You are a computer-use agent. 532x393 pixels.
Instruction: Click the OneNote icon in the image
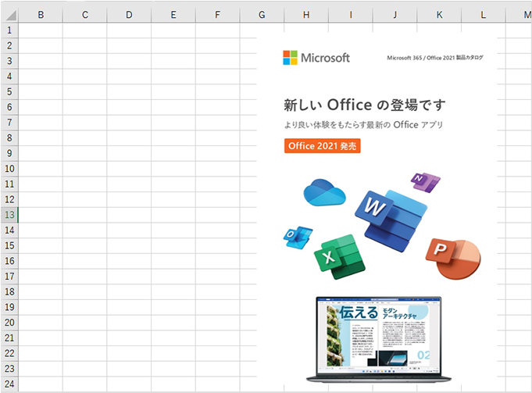click(426, 182)
